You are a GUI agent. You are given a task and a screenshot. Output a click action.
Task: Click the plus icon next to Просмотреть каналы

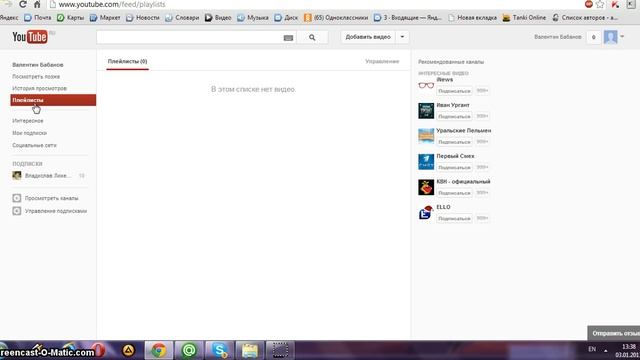pos(17,198)
